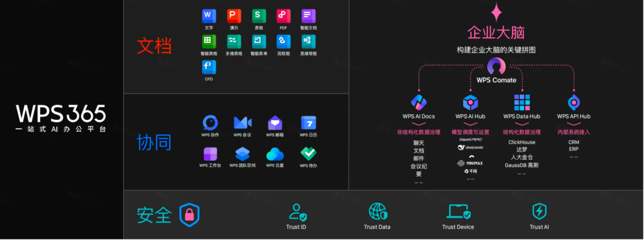The image size is (644, 240).
Task: Select ERP under WPS API Hub
Action: click(574, 150)
